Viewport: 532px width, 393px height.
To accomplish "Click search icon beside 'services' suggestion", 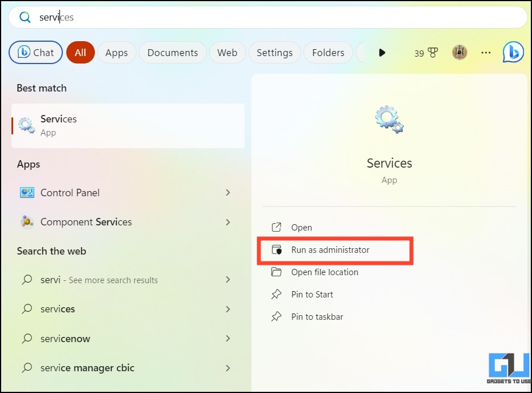I will 27,309.
